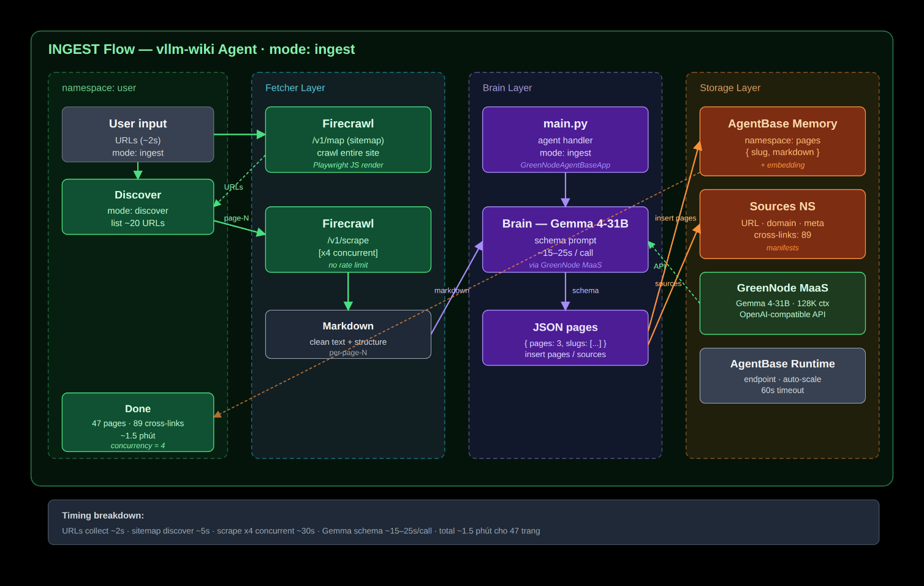Select the Sources NS node
Viewport: 924px width, 586px height.
click(782, 224)
